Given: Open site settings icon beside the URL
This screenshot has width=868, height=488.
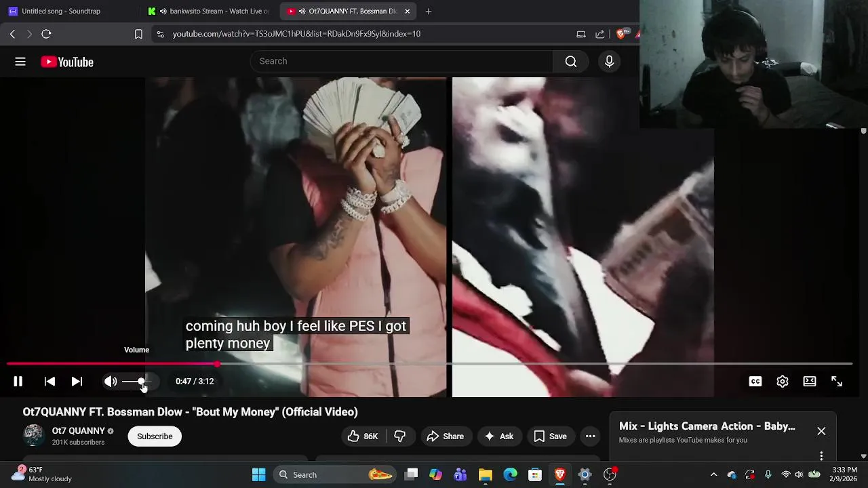Looking at the screenshot, I should point(160,34).
